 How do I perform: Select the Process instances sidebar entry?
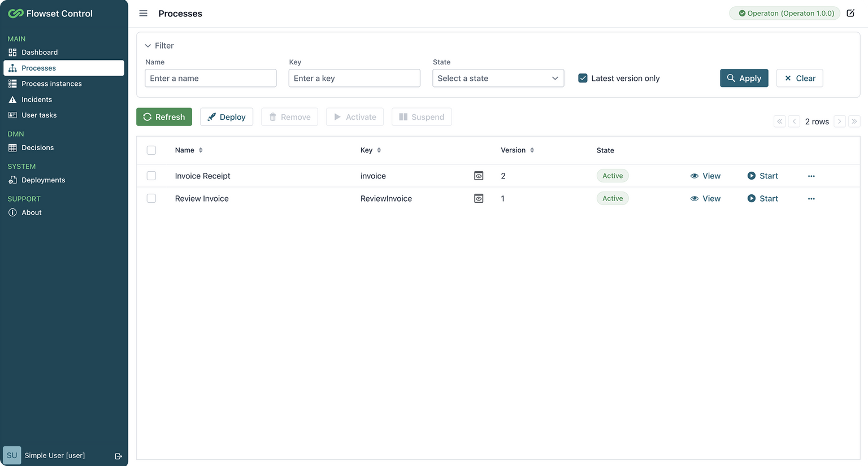51,83
